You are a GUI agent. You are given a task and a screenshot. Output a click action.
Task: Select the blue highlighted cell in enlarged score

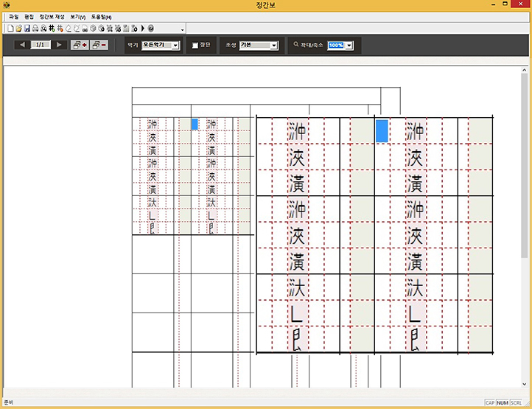click(382, 130)
